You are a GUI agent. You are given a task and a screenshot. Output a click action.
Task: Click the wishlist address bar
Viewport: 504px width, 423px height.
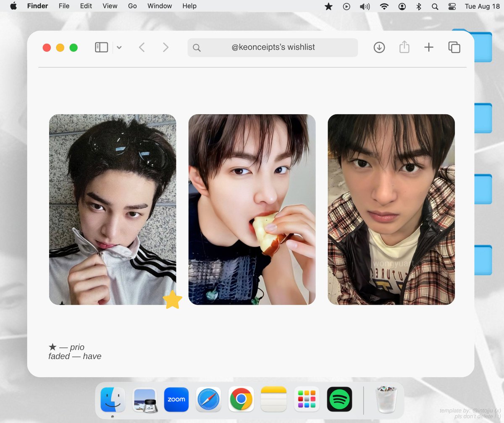[x=273, y=47]
